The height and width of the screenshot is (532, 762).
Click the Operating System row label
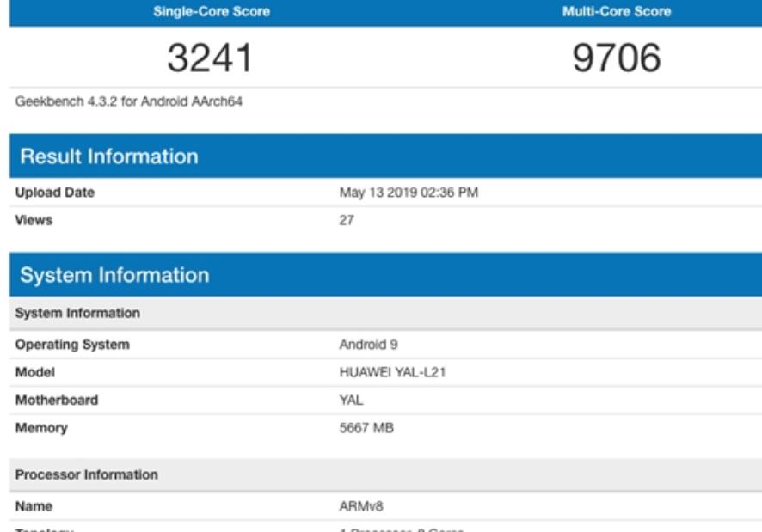coord(72,345)
